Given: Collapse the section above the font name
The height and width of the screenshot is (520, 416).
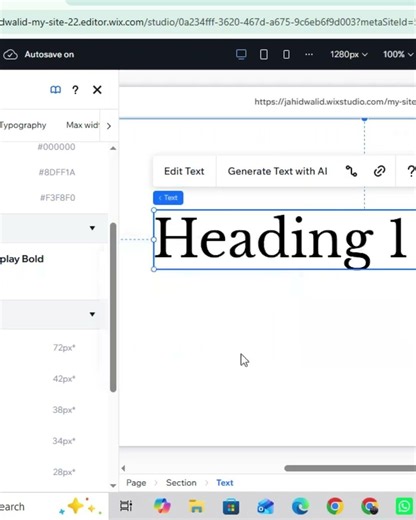Looking at the screenshot, I should (x=92, y=228).
